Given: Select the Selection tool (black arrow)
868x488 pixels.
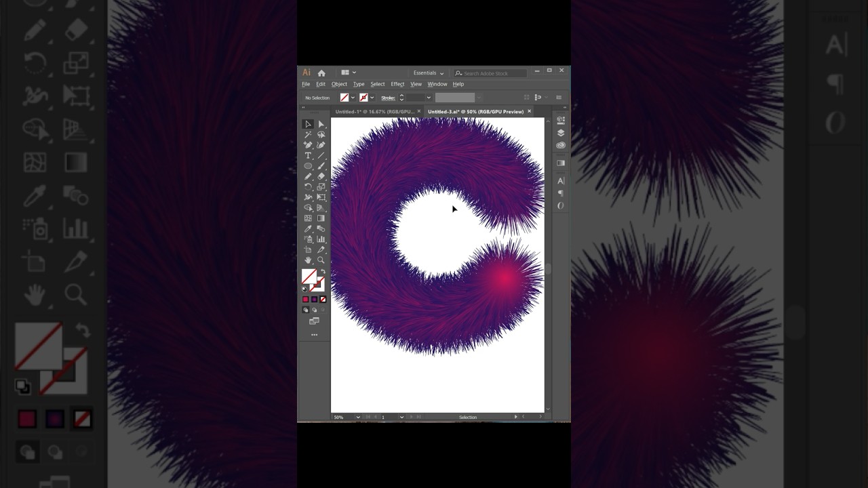Looking at the screenshot, I should pyautogui.click(x=308, y=124).
